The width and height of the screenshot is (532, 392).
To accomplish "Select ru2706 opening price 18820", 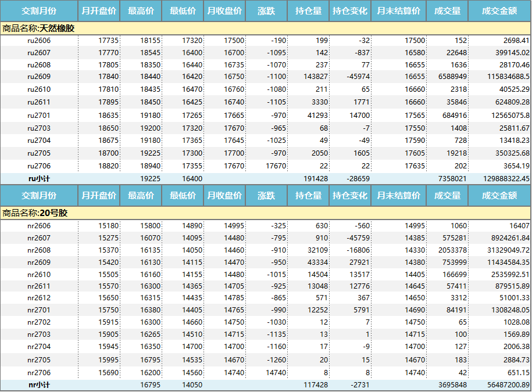I will 109,166.
